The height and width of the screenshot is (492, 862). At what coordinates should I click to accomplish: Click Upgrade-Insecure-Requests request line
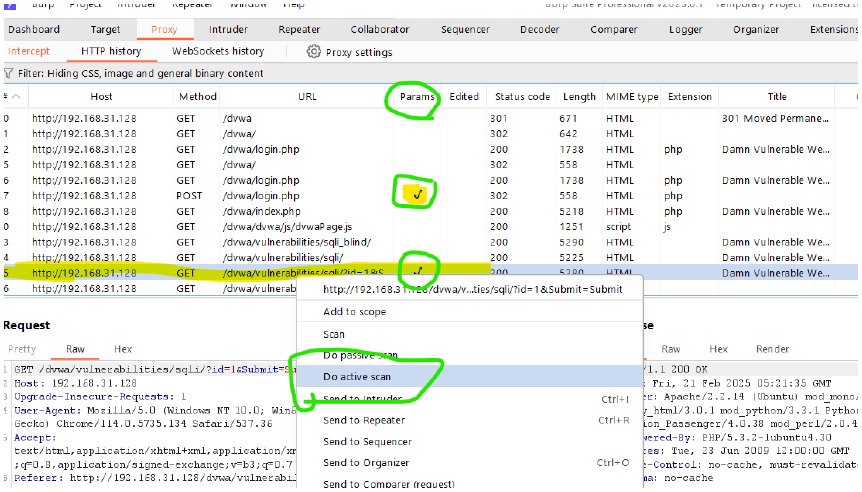tap(100, 397)
